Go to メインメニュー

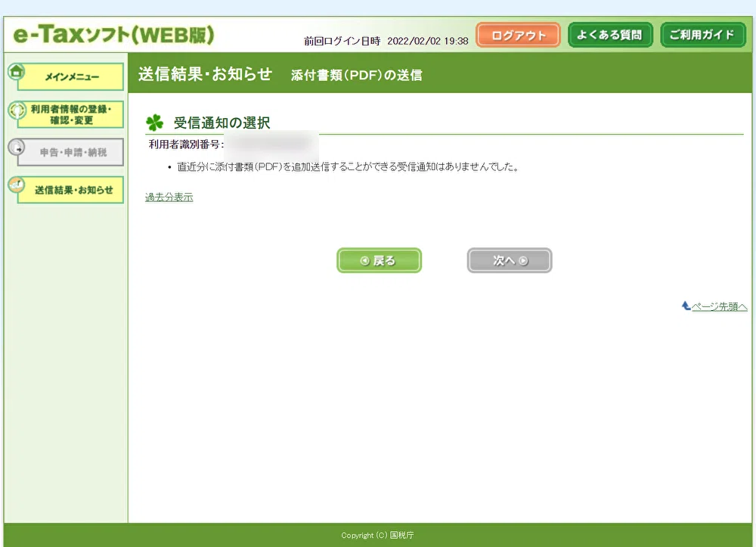pos(70,76)
